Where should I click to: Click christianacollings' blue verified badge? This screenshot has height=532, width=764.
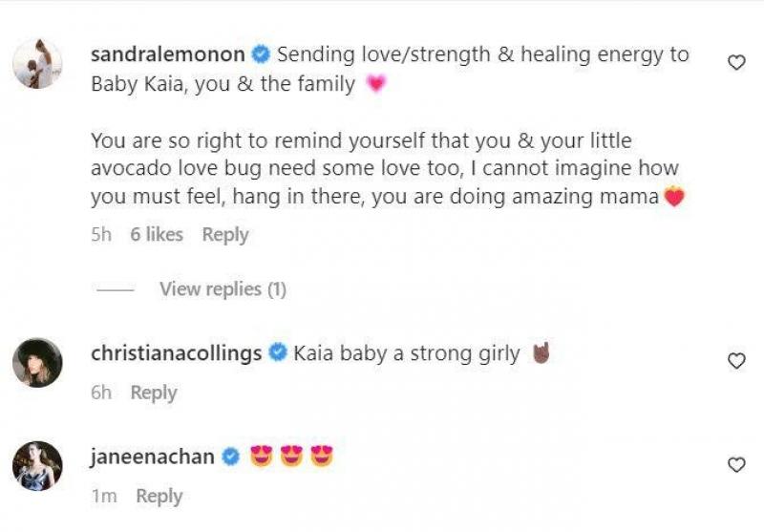(278, 353)
